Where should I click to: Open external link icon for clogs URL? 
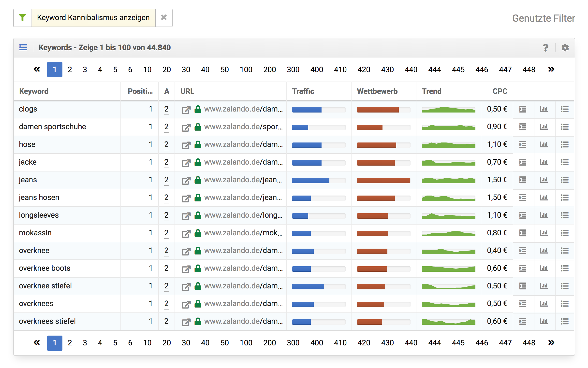(x=186, y=110)
